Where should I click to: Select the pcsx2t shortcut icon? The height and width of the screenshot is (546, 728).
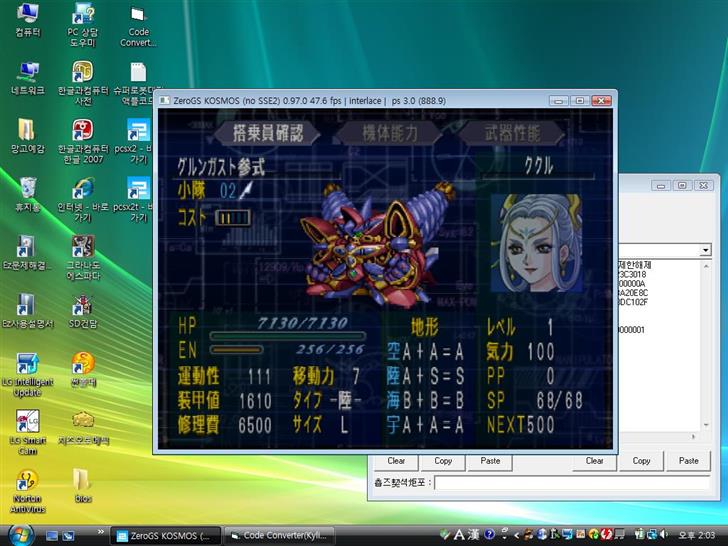[138, 200]
